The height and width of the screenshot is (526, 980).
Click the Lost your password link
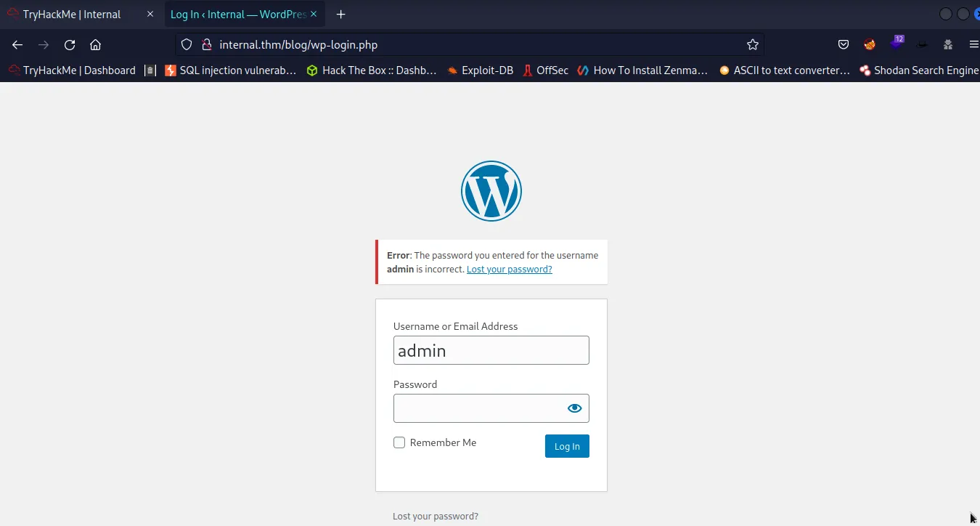click(509, 269)
